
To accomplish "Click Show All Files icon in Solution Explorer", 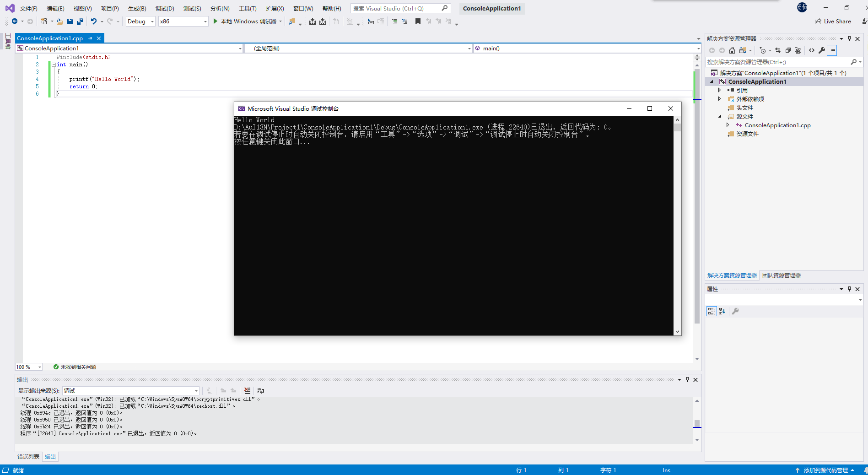I will (x=798, y=50).
